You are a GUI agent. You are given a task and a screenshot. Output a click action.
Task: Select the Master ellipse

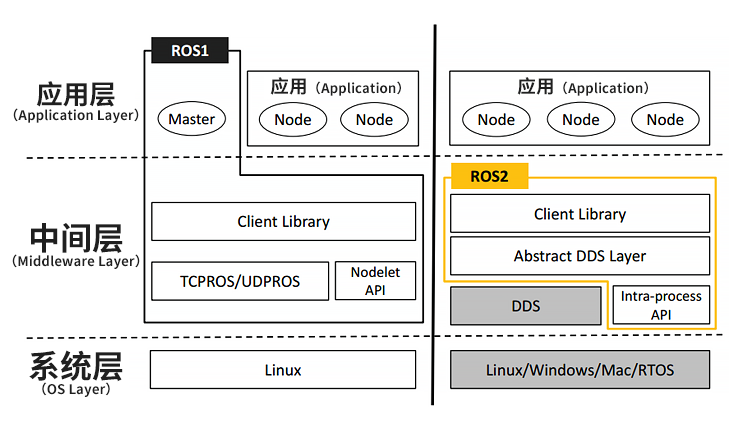pos(191,119)
